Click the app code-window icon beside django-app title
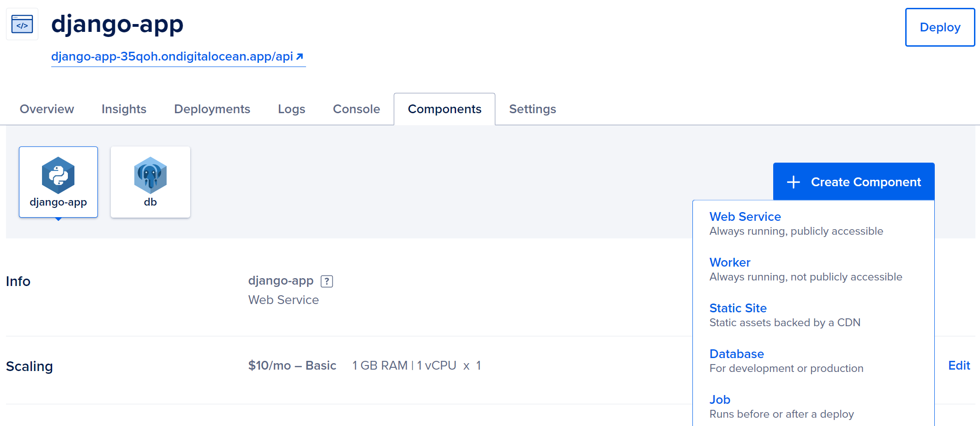Viewport: 980px width, 426px height. pos(22,24)
